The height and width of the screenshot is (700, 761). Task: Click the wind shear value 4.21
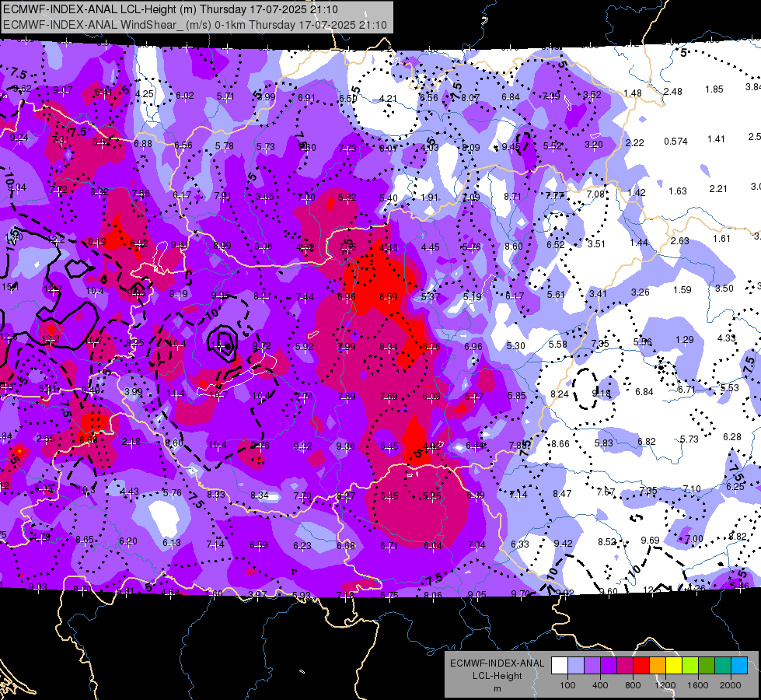tap(388, 99)
